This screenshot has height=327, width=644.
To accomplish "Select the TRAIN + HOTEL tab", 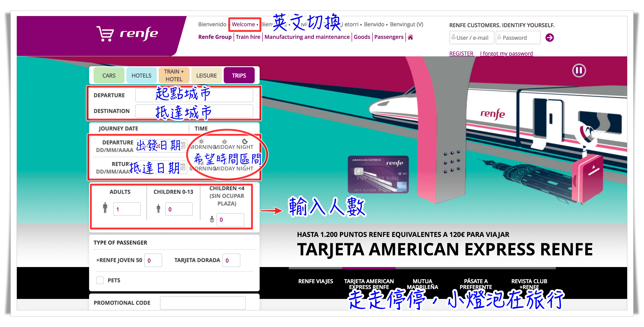I will point(175,75).
